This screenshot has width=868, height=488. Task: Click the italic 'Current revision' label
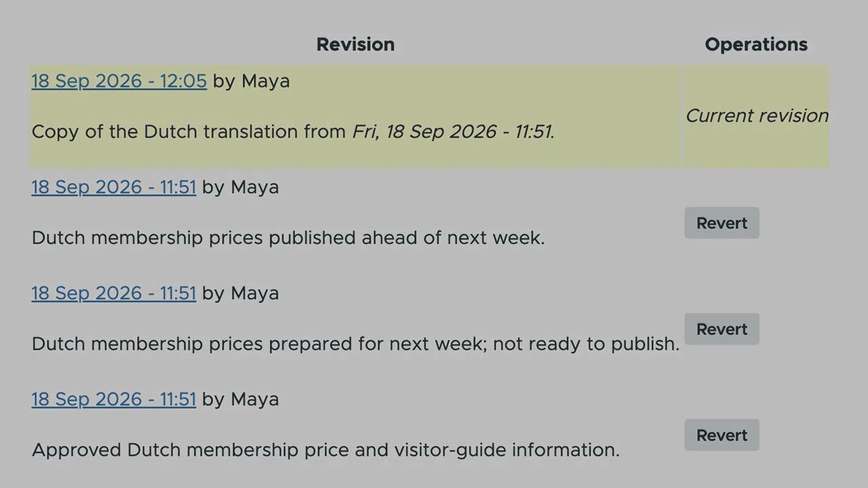pyautogui.click(x=757, y=116)
